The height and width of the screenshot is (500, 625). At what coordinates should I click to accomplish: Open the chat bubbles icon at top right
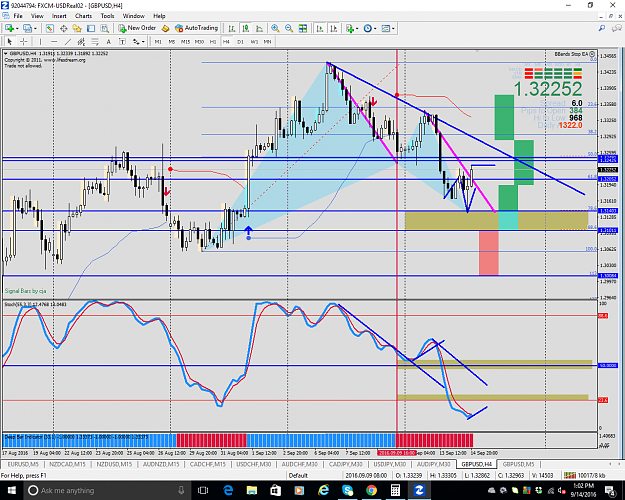pyautogui.click(x=617, y=28)
